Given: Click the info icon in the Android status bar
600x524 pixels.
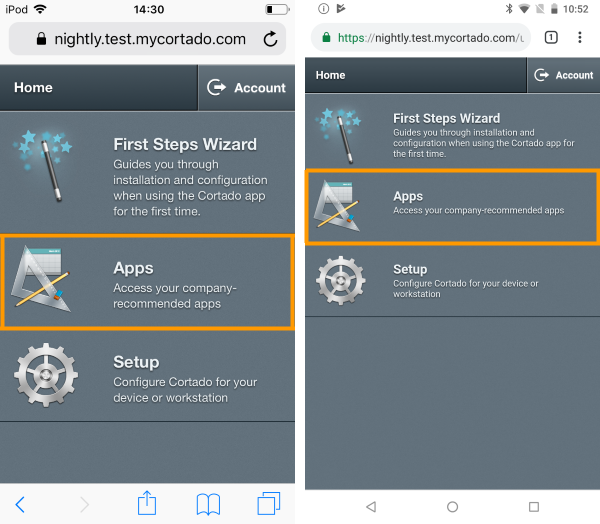Looking at the screenshot, I should pyautogui.click(x=323, y=8).
